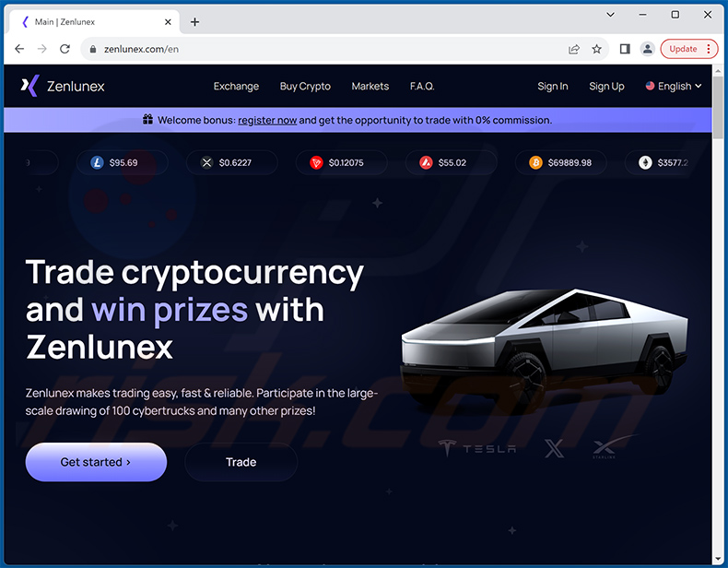Click the Litecoin price ticker icon
This screenshot has height=568, width=728.
[97, 162]
